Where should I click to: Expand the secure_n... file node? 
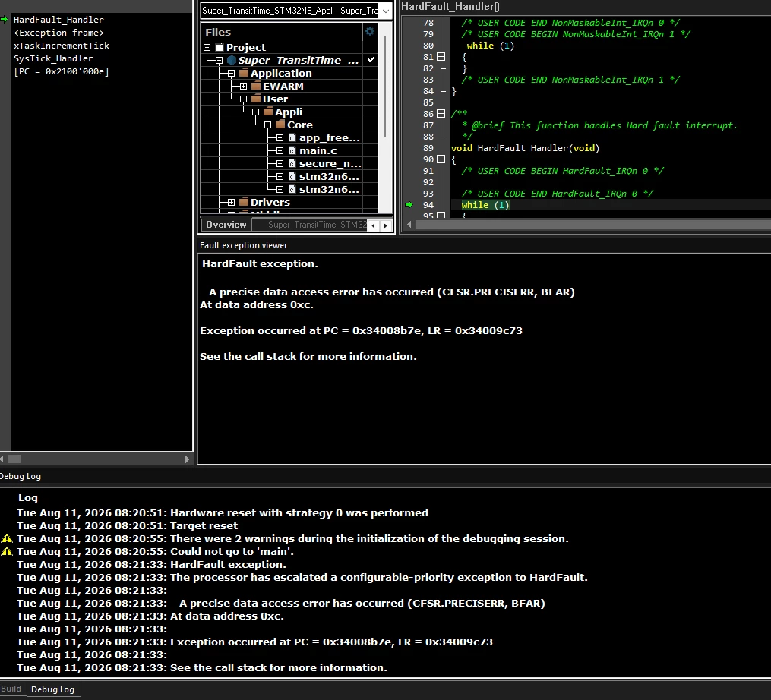pos(280,163)
